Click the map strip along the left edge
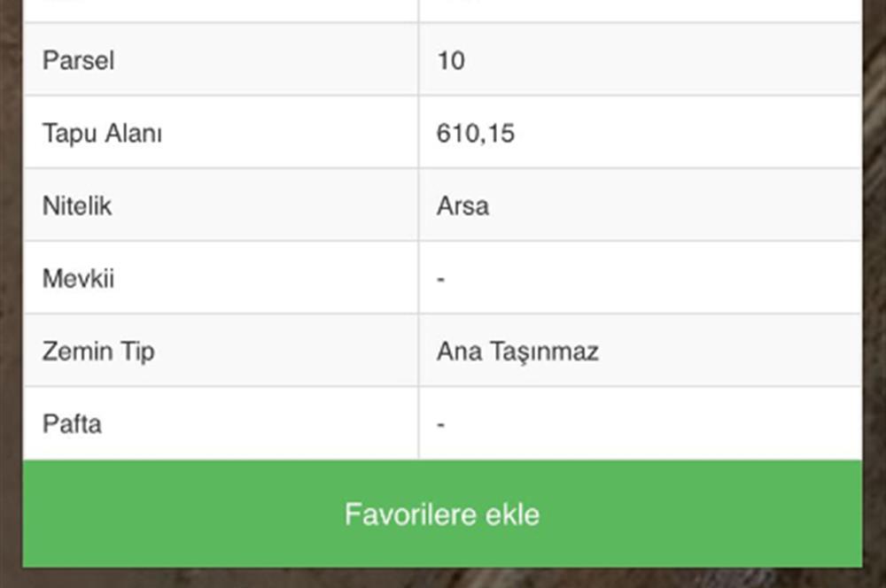The image size is (886, 588). (11, 294)
